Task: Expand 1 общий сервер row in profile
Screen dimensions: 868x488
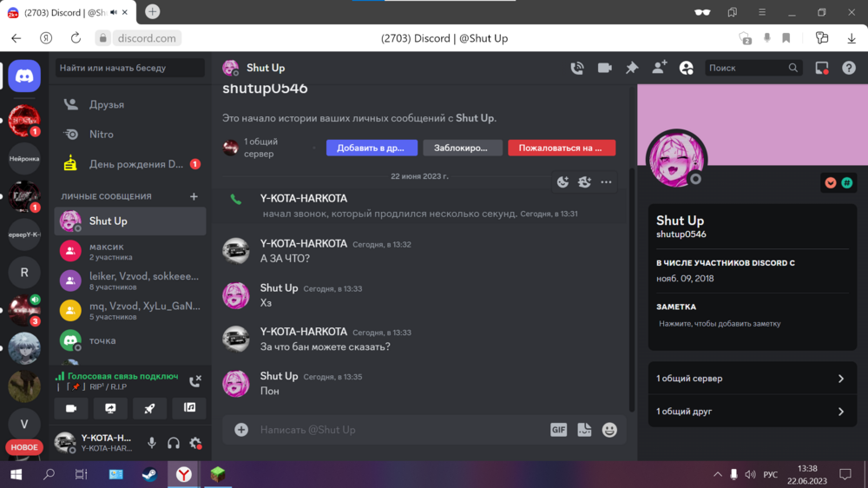Action: (x=753, y=379)
